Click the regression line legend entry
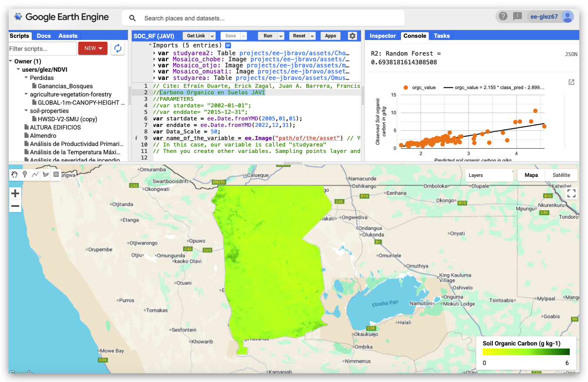 click(494, 87)
